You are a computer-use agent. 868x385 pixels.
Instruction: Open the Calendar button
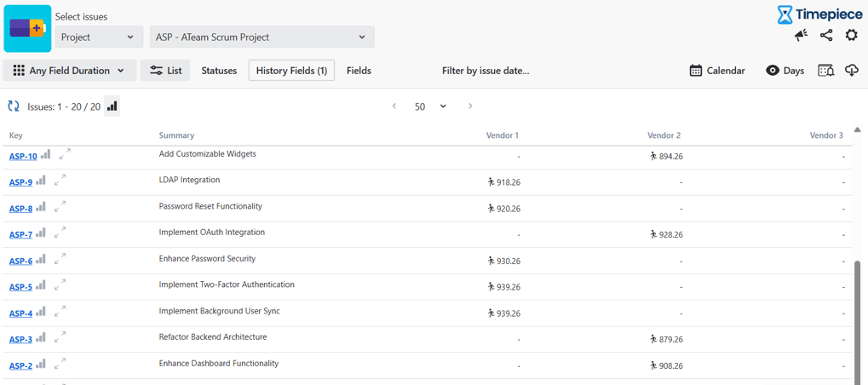(717, 71)
